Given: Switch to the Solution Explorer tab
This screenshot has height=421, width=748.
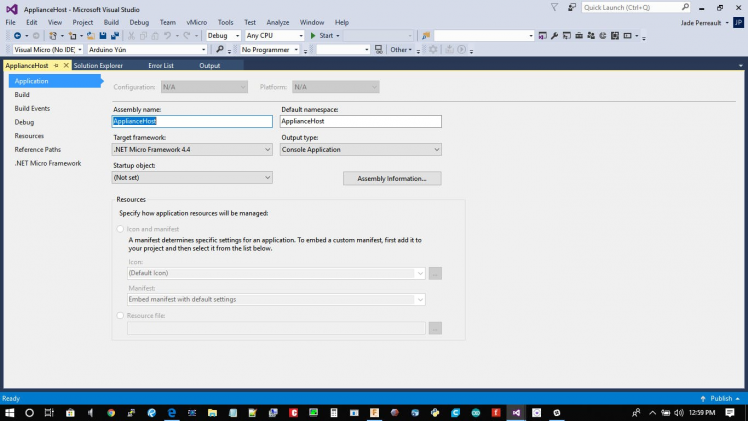Looking at the screenshot, I should (x=98, y=66).
